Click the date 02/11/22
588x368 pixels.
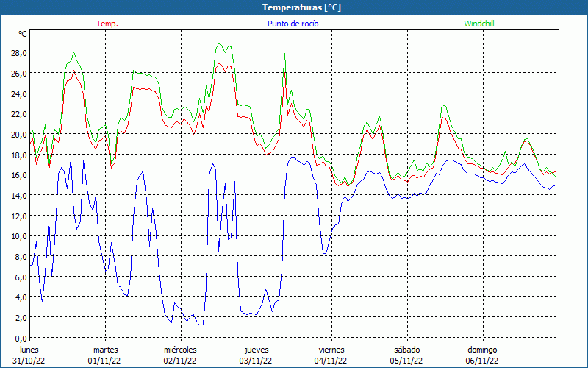pos(180,361)
